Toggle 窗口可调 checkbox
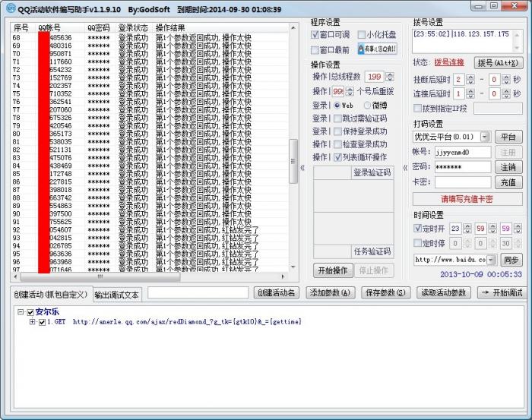532x420 pixels. (x=315, y=35)
